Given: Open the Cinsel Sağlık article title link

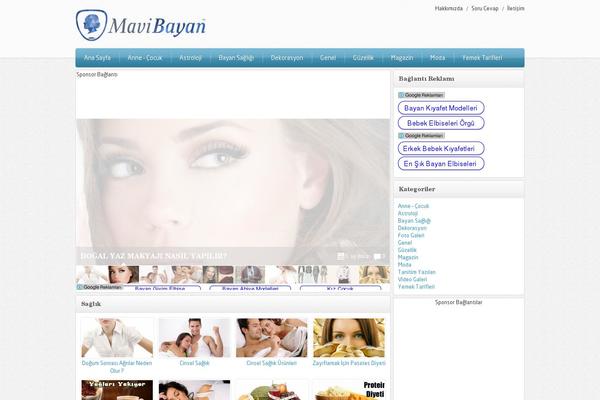Looking at the screenshot, I should [194, 363].
